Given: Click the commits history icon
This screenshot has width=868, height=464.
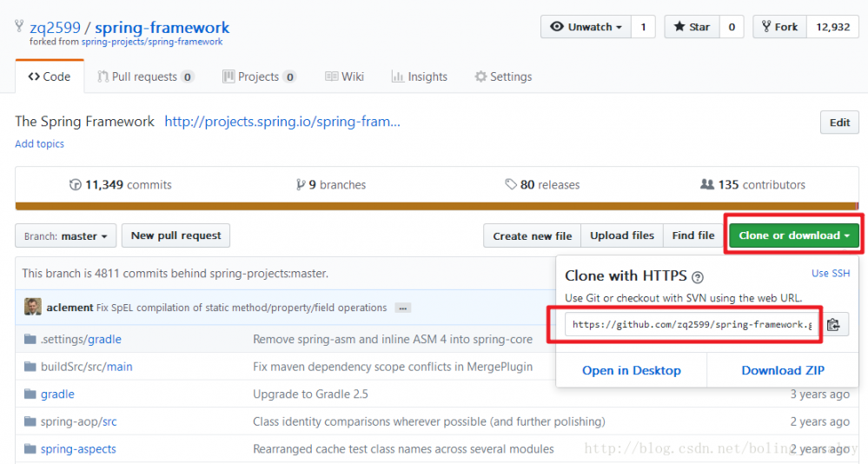Looking at the screenshot, I should pos(76,185).
